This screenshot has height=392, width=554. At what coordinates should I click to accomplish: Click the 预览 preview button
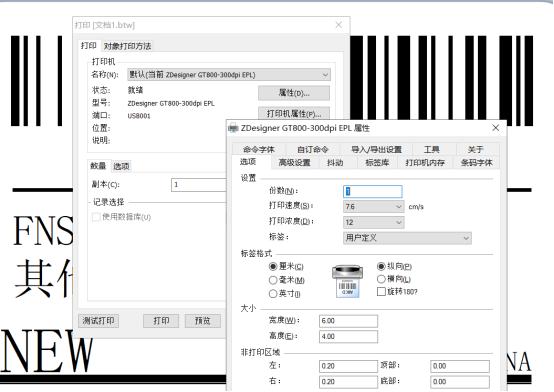click(x=203, y=321)
